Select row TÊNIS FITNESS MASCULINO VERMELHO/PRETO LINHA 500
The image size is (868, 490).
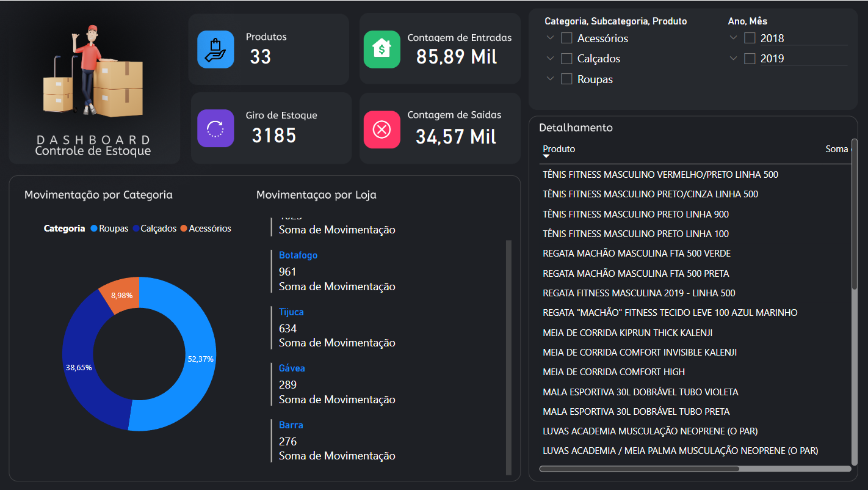click(x=696, y=174)
